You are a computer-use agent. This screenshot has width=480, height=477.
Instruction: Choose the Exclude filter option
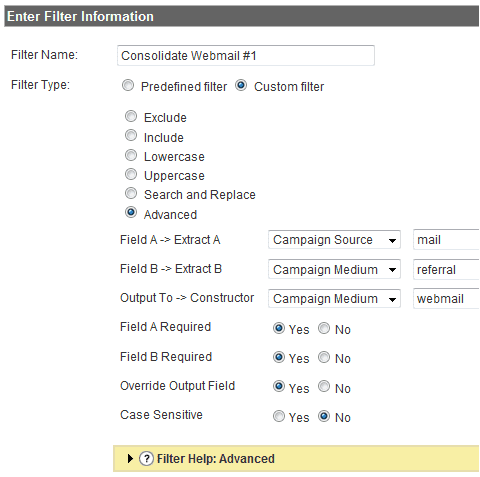point(131,116)
